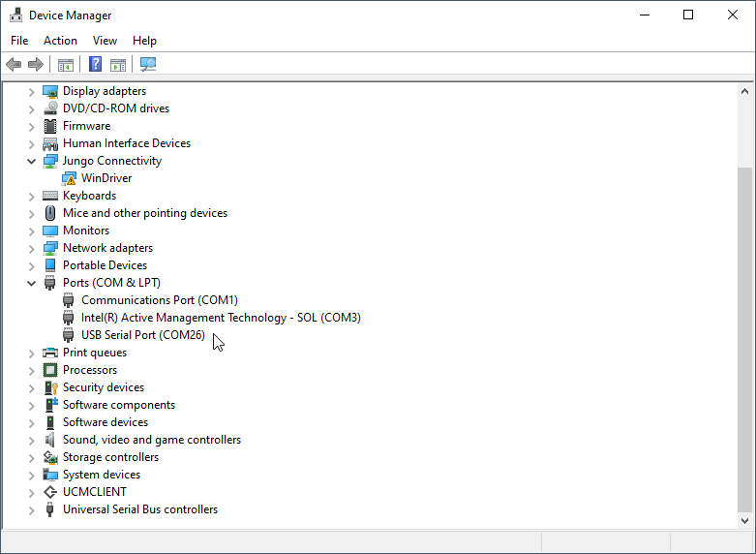Collapse the Jungo Connectivity node

click(x=31, y=161)
